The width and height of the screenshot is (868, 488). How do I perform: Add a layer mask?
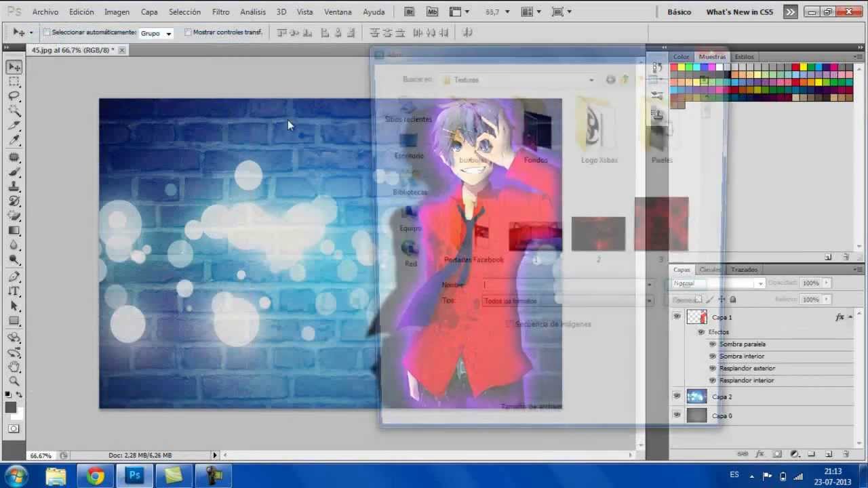(778, 454)
